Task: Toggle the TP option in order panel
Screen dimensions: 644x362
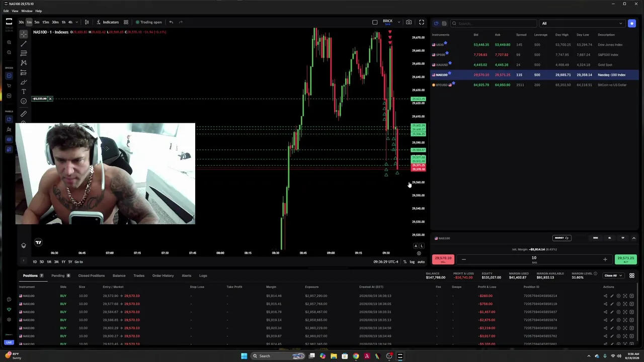Action: click(622, 238)
